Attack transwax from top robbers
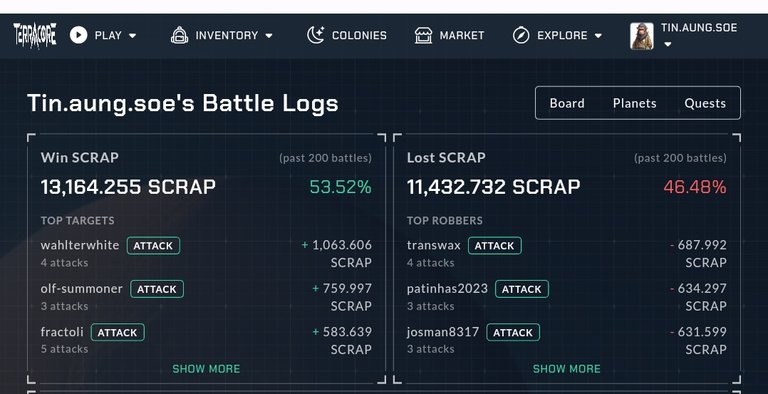Image resolution: width=768 pixels, height=394 pixels. click(x=495, y=246)
